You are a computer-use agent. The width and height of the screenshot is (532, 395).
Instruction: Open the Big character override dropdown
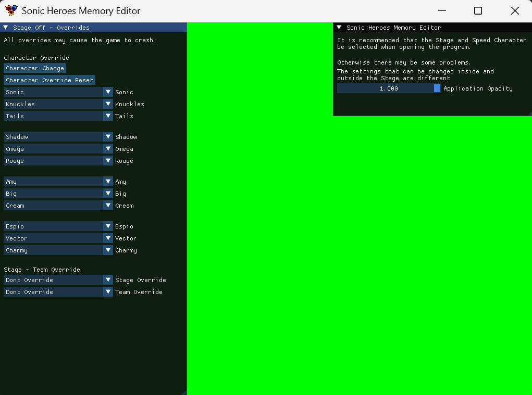(108, 193)
